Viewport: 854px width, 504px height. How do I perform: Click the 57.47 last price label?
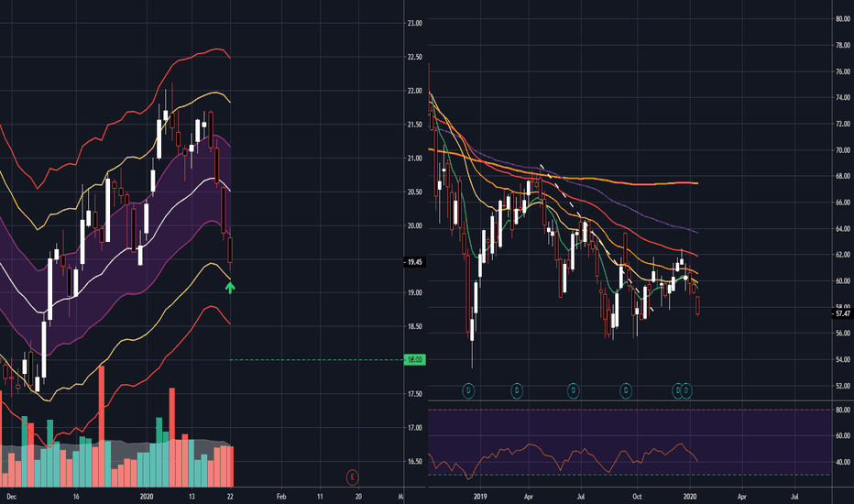coord(843,313)
